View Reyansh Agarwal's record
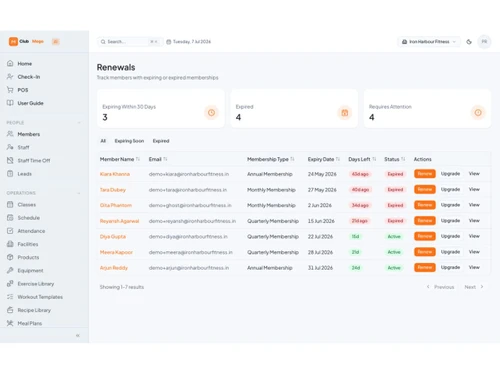The width and height of the screenshot is (500, 375). coord(474,221)
